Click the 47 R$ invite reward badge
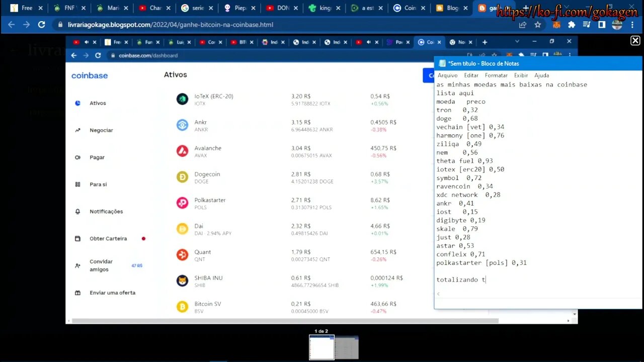The image size is (644, 362). (137, 265)
